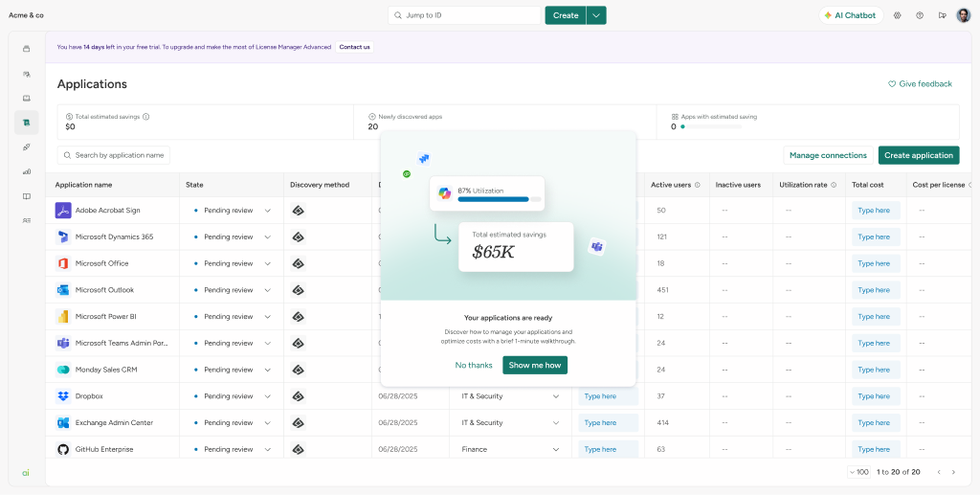
Task: Open the reports chart sidebar icon
Action: (x=26, y=171)
